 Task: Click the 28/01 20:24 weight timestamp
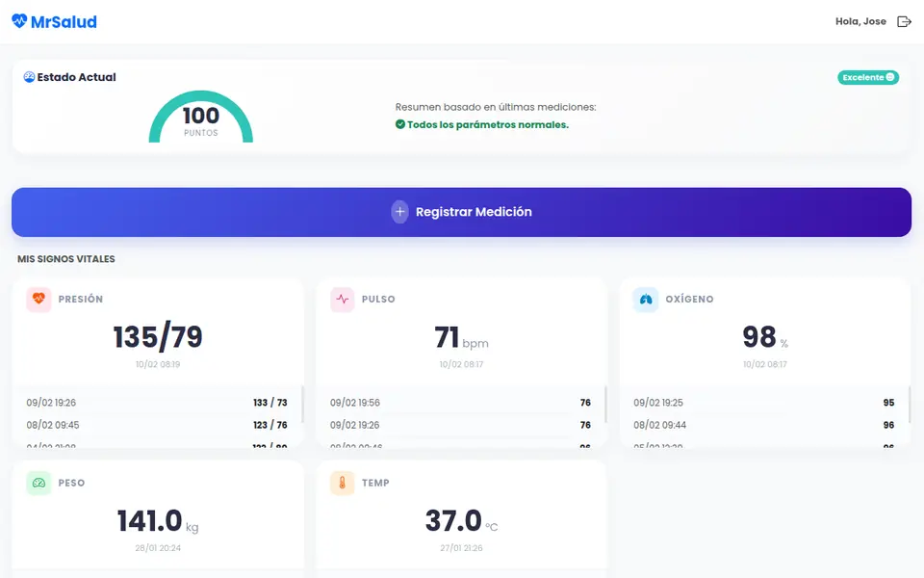pos(158,548)
